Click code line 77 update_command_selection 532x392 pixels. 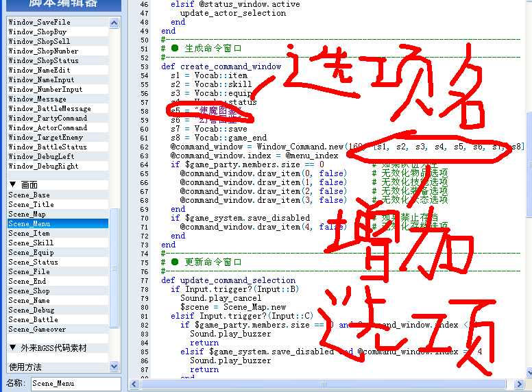[x=228, y=280]
